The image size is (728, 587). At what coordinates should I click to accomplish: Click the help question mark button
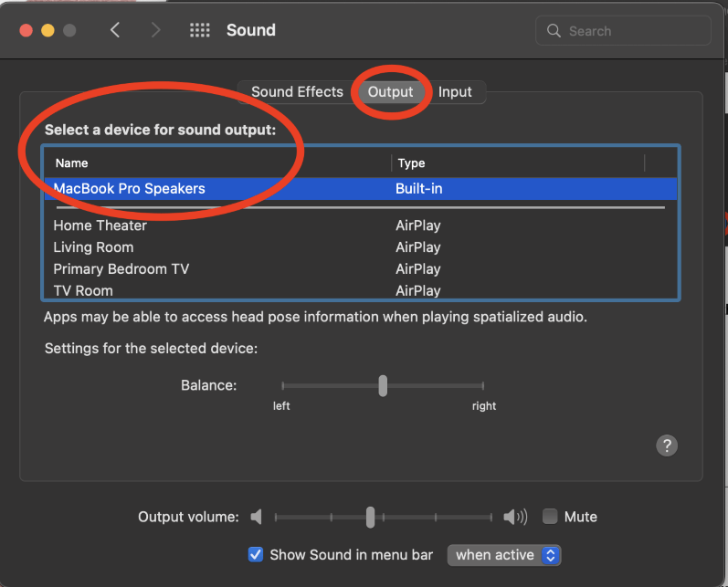click(667, 445)
